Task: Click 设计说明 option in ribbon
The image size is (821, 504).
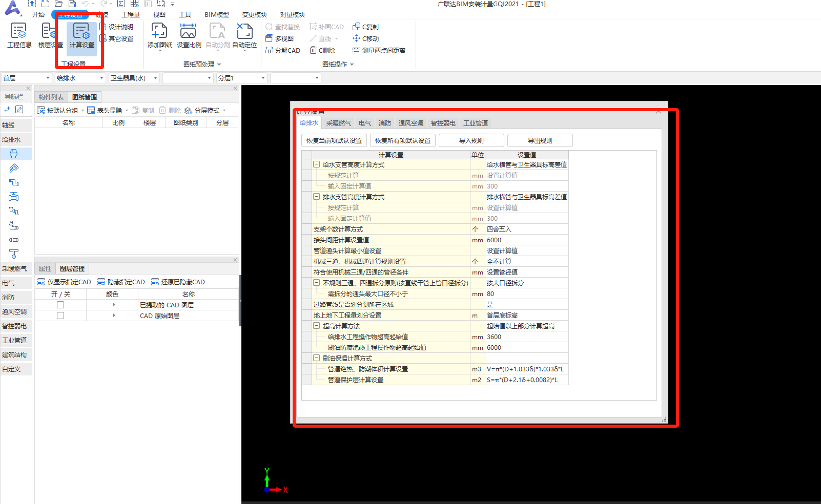Action: click(x=117, y=27)
